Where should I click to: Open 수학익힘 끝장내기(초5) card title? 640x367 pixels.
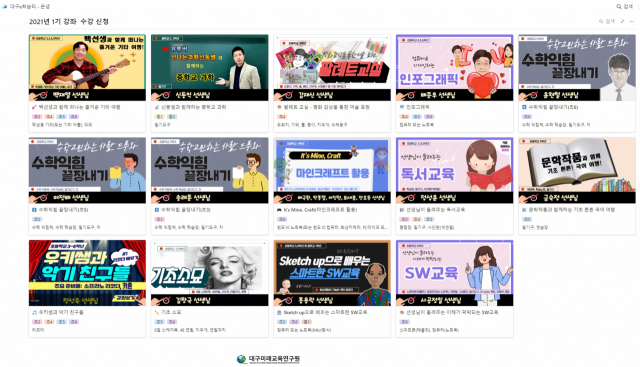pyautogui.click(x=64, y=210)
